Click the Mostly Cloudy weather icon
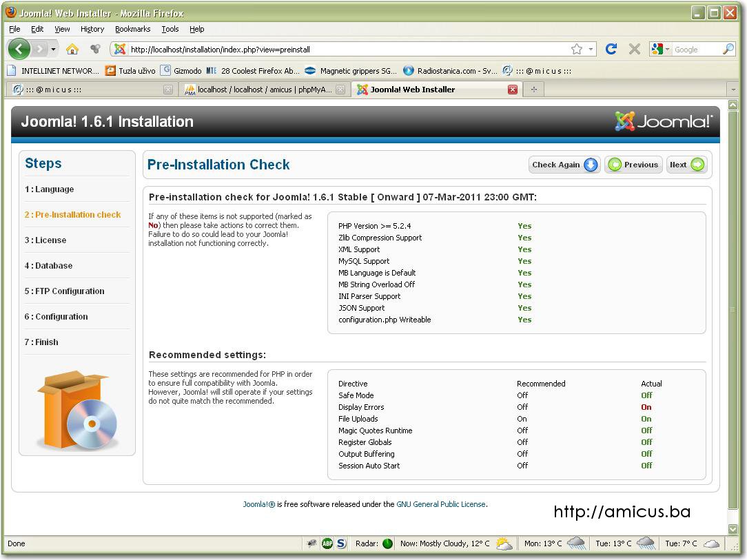747x560 pixels. 504,543
